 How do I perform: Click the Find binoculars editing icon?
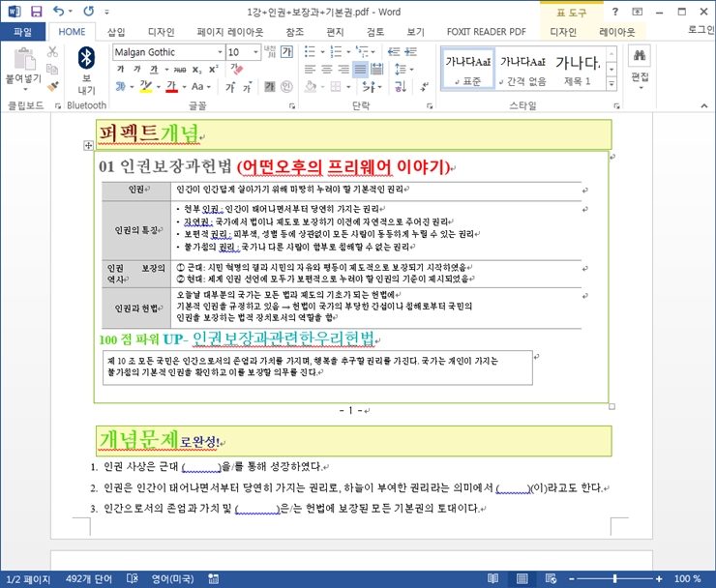tap(640, 56)
